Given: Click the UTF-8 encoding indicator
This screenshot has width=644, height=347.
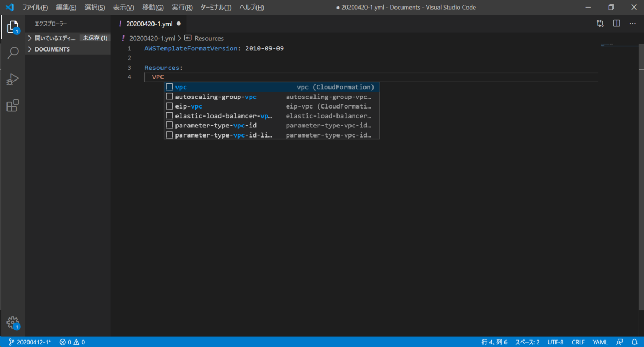Looking at the screenshot, I should click(x=555, y=342).
